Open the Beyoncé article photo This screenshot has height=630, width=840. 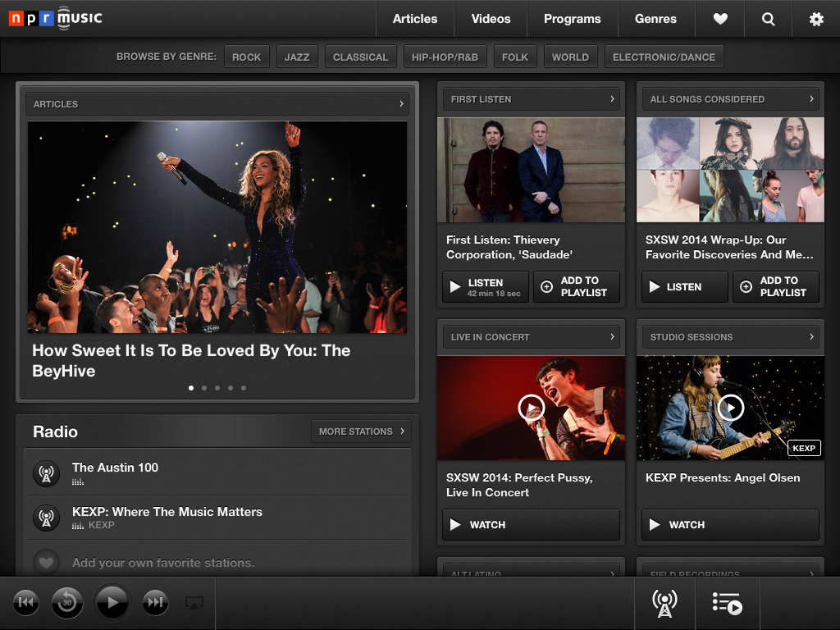coord(217,227)
